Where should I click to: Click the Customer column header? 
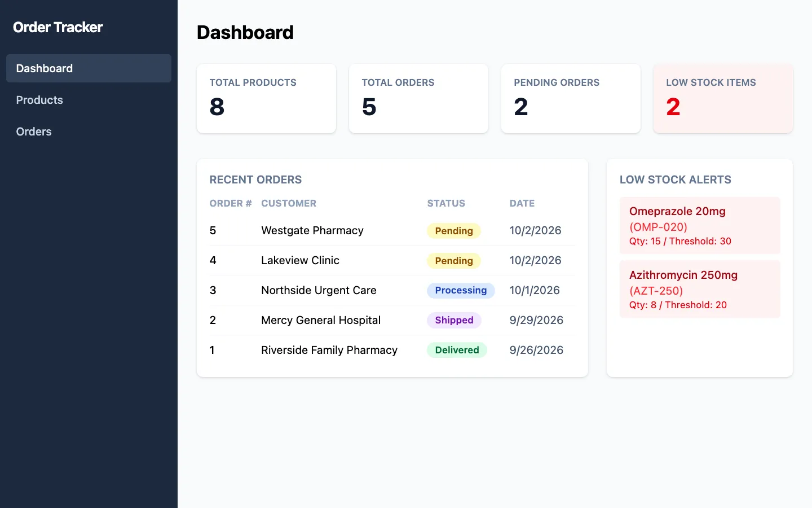coord(289,203)
